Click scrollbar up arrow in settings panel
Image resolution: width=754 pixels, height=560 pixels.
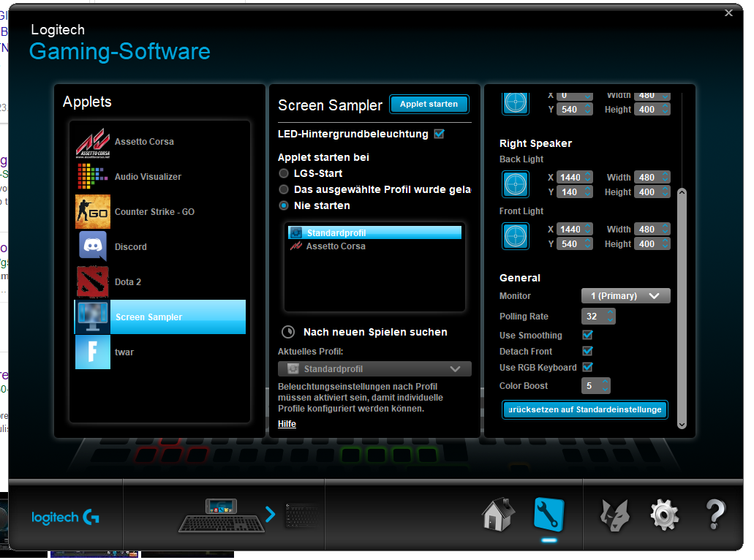(x=682, y=192)
